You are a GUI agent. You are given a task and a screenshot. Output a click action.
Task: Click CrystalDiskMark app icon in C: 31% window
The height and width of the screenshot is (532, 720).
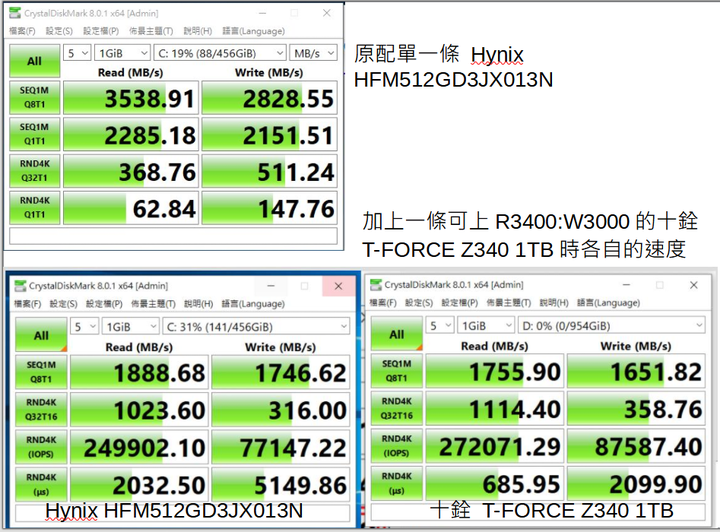tap(20, 286)
